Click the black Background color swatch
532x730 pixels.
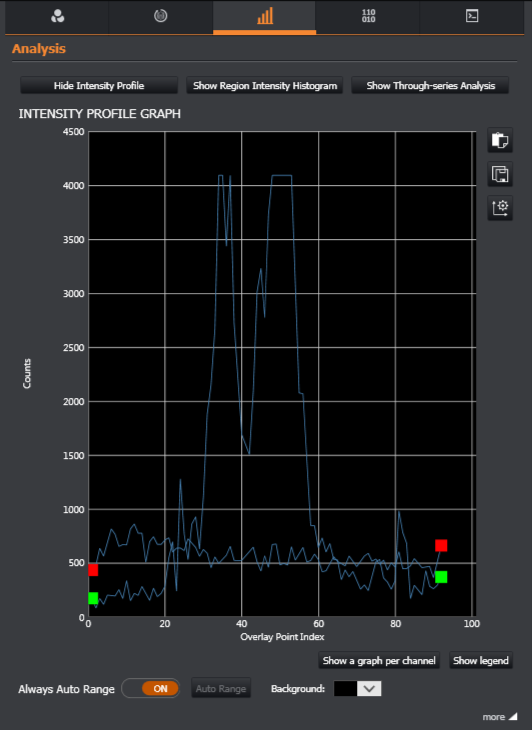point(345,689)
